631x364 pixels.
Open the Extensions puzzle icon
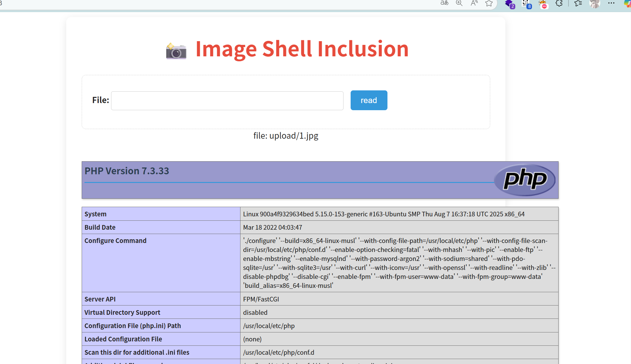[559, 3]
